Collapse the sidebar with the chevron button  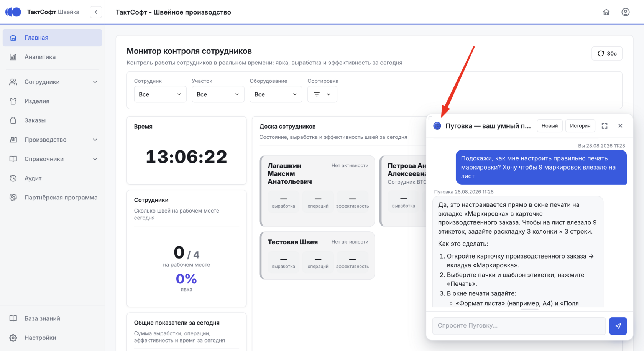96,12
